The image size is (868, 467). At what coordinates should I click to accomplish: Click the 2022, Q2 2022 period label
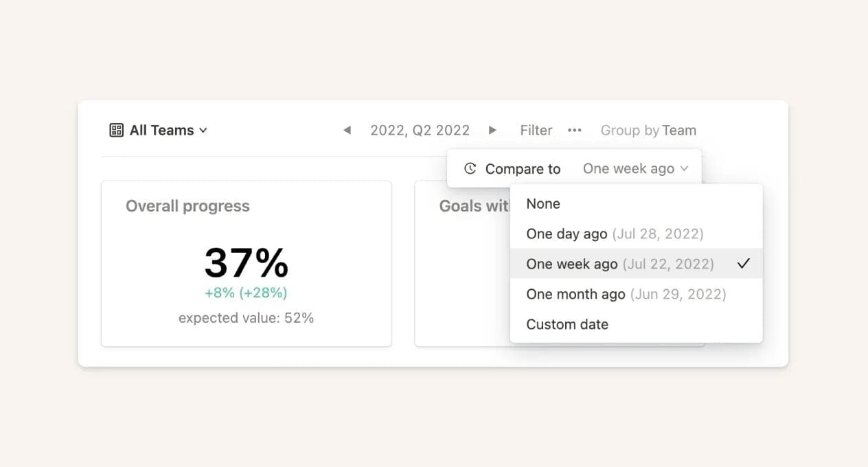click(x=420, y=130)
